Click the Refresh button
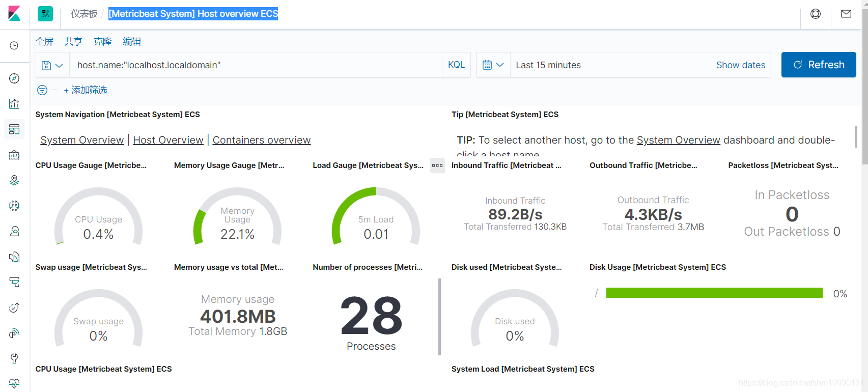 click(x=819, y=65)
